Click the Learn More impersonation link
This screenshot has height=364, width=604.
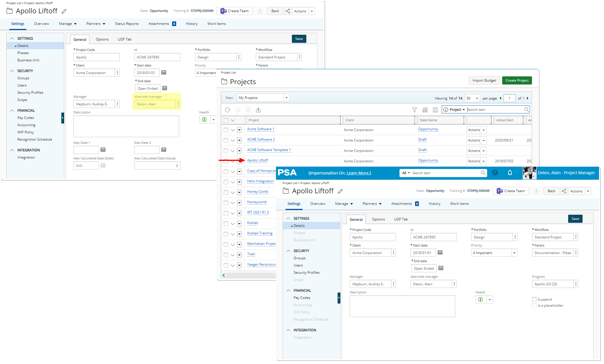coord(359,173)
